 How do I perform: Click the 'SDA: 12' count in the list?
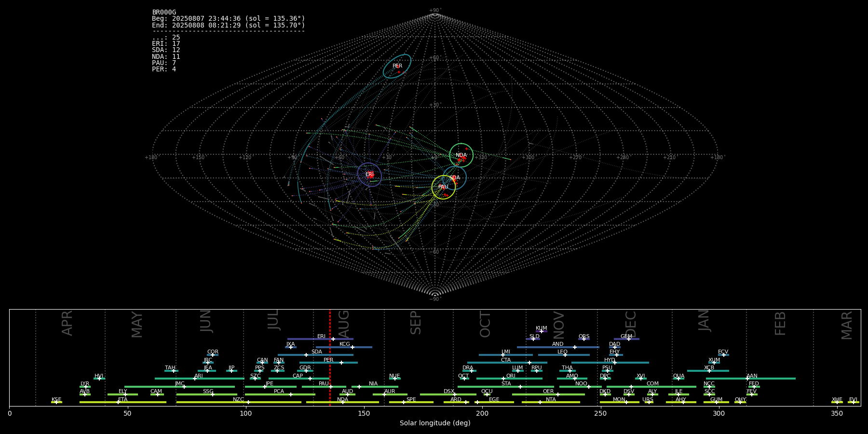click(166, 50)
